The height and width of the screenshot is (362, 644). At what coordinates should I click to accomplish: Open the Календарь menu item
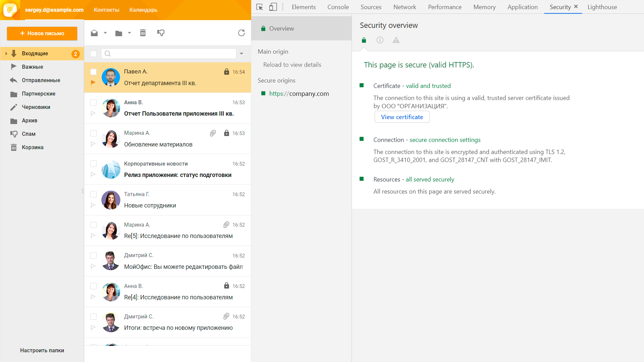pyautogui.click(x=143, y=10)
